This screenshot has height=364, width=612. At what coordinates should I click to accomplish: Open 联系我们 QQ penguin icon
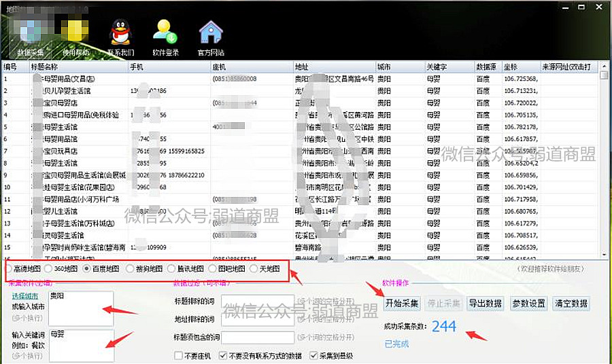click(121, 37)
